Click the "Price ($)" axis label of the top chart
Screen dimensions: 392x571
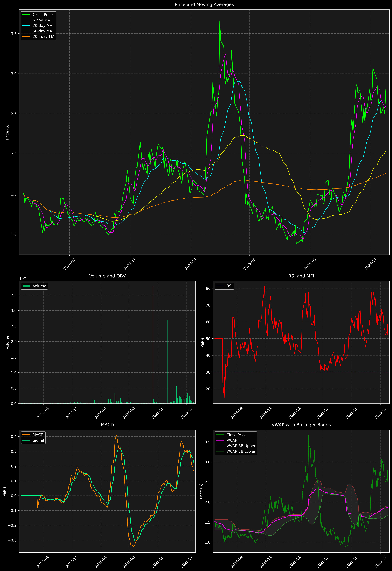pos(7,132)
